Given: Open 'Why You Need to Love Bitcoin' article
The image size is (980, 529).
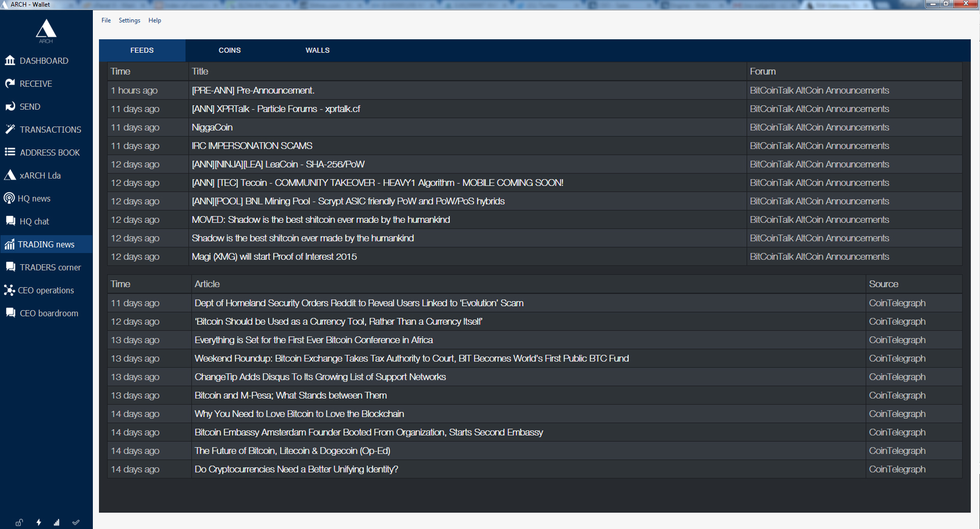Looking at the screenshot, I should tap(299, 414).
